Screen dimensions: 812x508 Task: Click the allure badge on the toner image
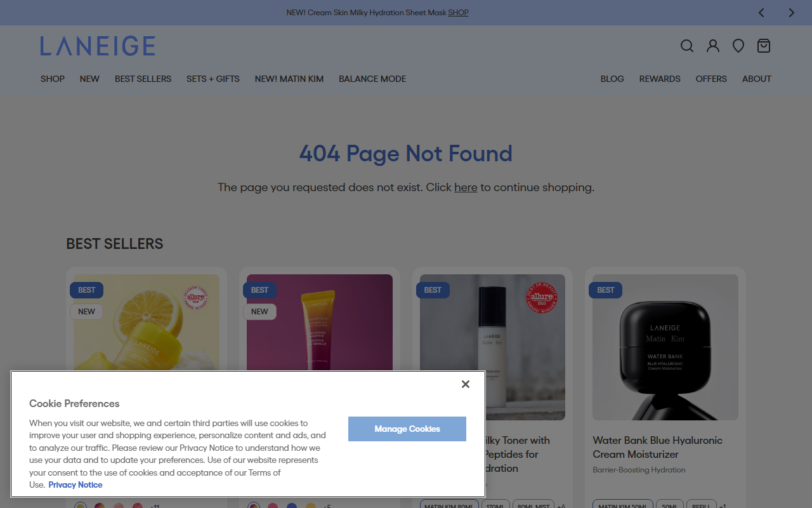542,298
